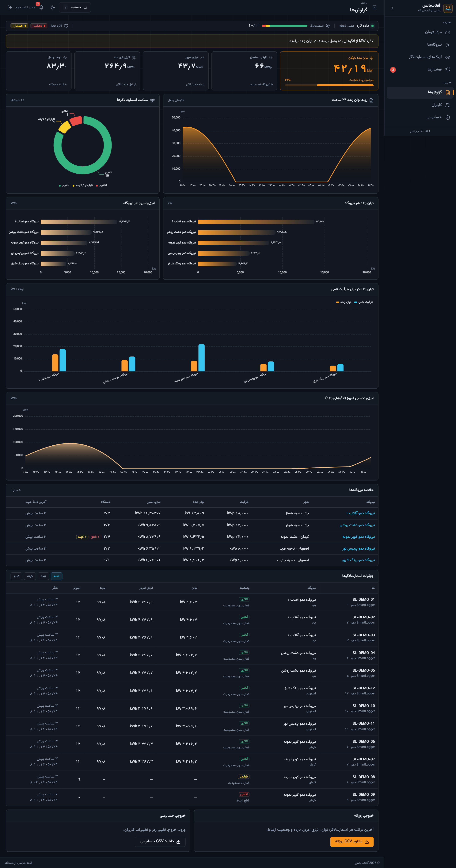Click the شهر column header
This screenshot has width=456, height=868.
click(x=306, y=502)
